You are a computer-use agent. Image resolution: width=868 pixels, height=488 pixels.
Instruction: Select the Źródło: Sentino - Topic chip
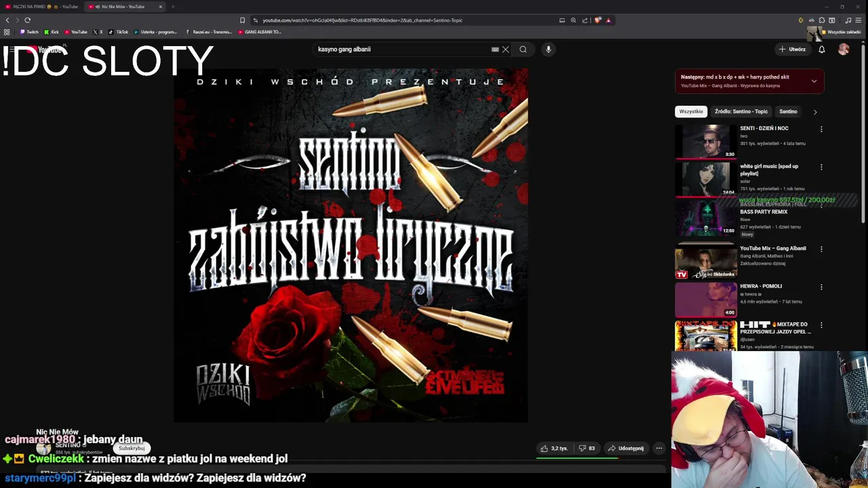741,111
